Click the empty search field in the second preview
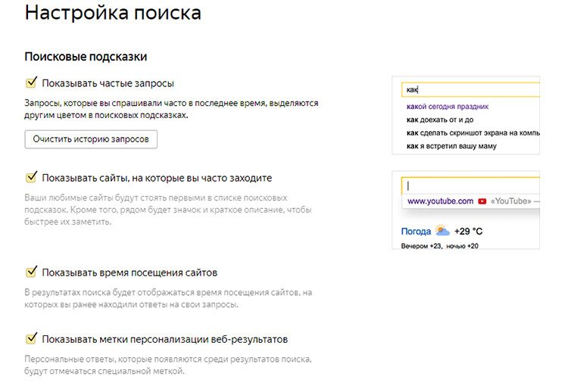 pos(470,185)
